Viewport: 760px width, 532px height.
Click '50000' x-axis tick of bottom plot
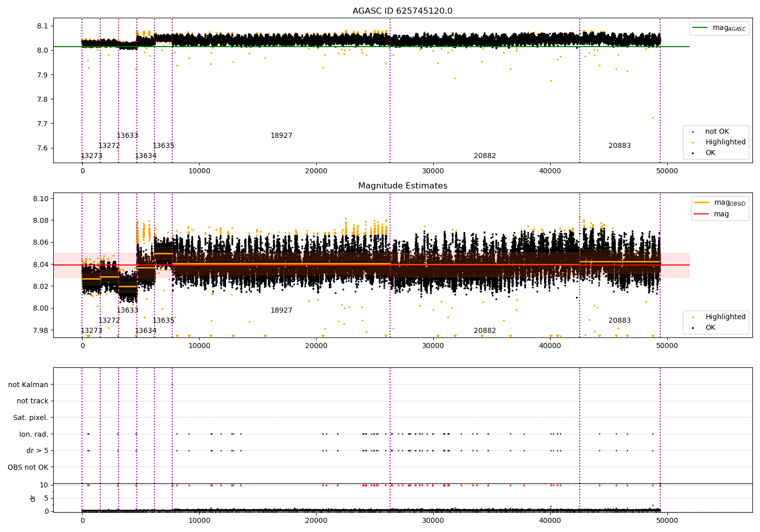(667, 520)
